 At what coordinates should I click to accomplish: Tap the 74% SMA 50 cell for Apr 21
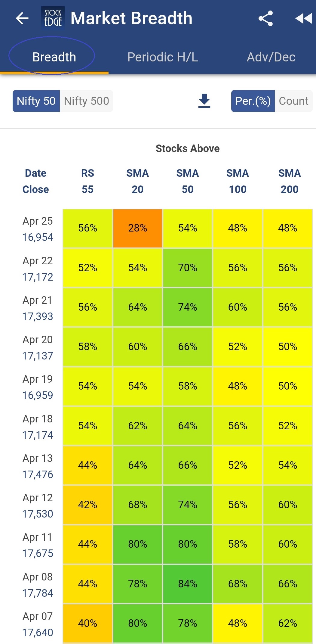point(188,307)
